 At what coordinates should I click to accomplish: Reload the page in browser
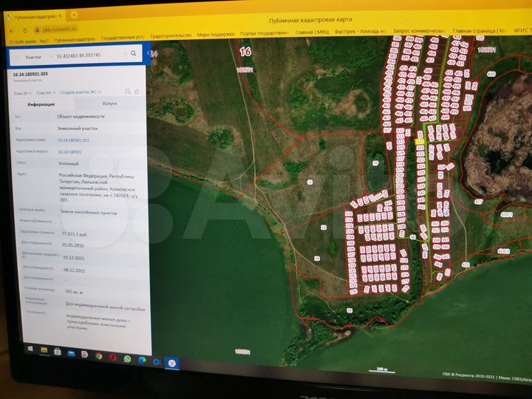coord(26,30)
